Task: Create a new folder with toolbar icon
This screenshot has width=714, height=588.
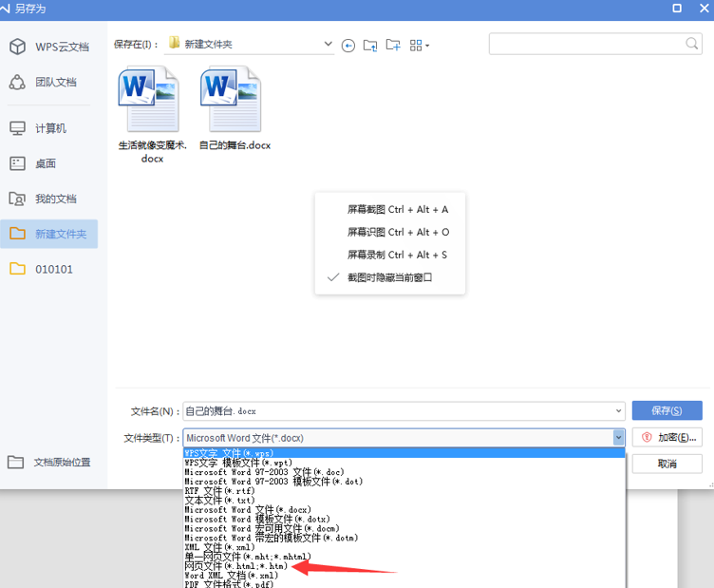Action: [x=393, y=45]
